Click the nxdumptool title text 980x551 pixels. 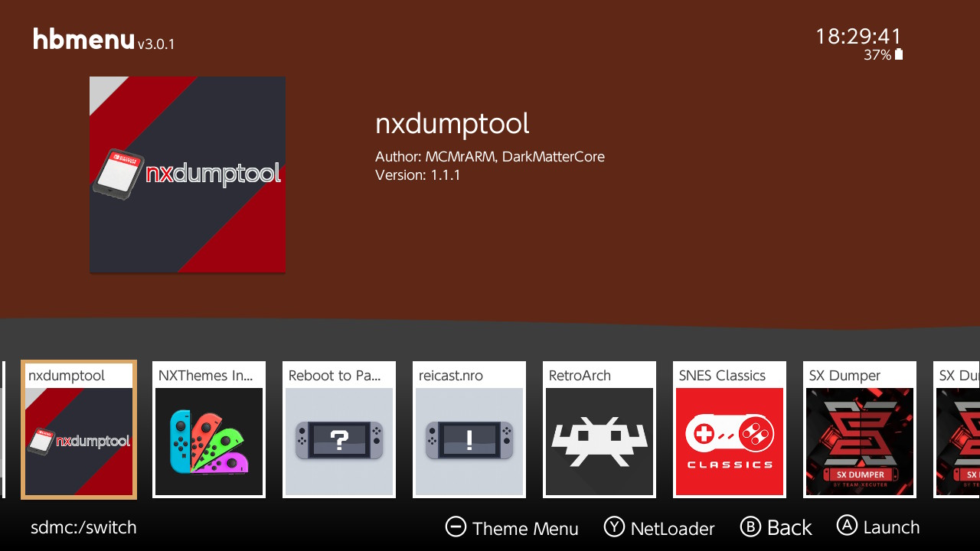tap(452, 123)
